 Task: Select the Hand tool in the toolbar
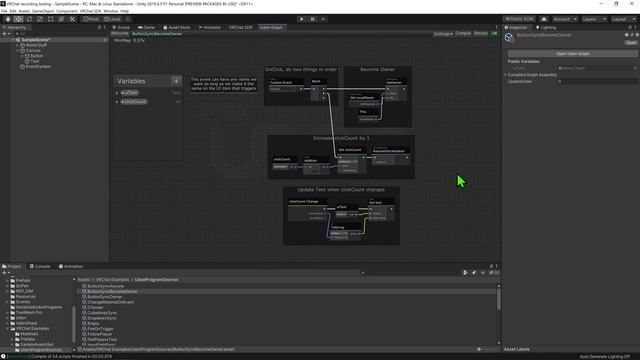click(8, 19)
